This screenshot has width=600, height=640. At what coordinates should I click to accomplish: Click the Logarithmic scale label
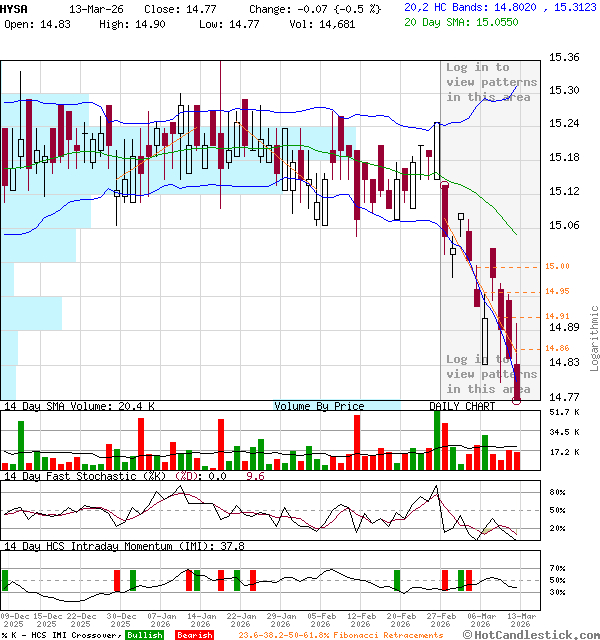594,338
